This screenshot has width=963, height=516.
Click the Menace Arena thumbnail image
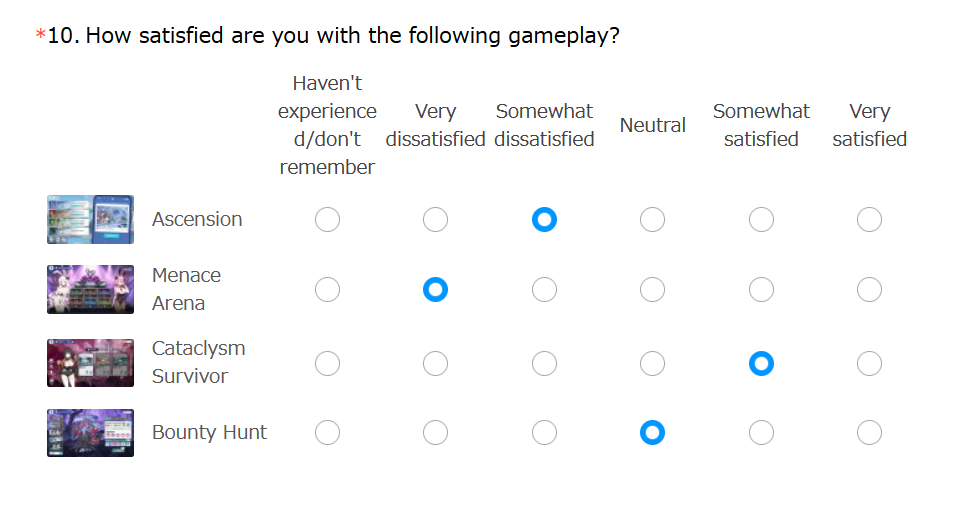[90, 289]
